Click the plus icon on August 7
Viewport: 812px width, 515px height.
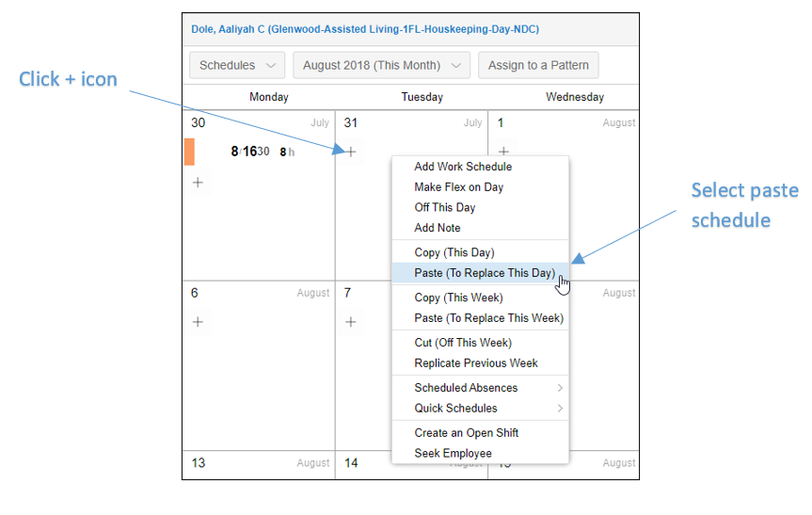tap(351, 322)
